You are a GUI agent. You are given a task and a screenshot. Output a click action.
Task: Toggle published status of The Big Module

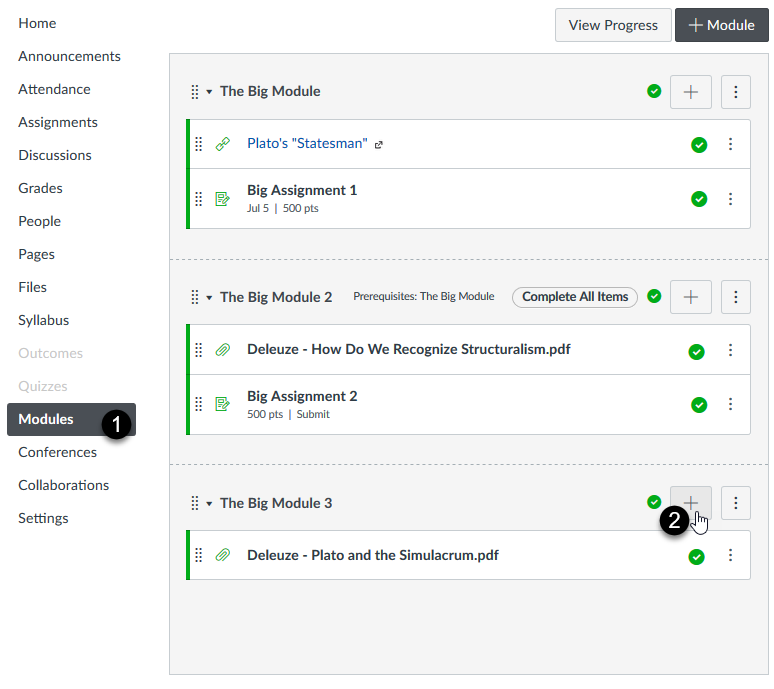pyautogui.click(x=654, y=91)
